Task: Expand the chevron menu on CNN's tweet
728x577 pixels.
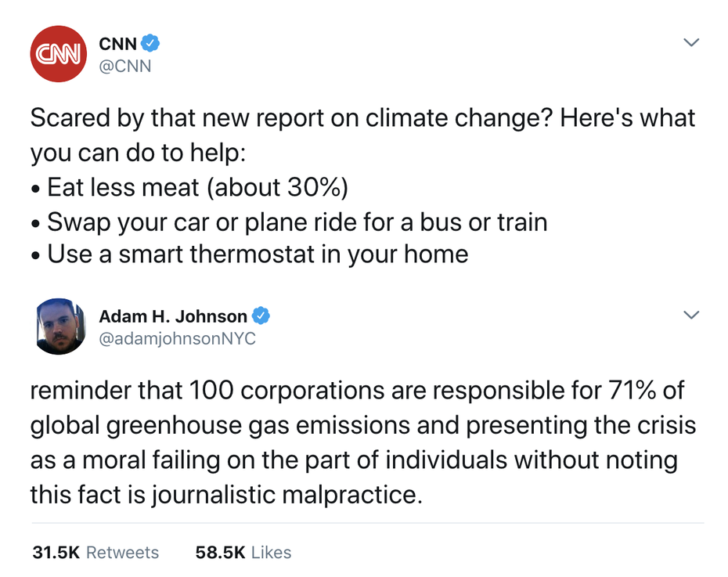Action: click(691, 43)
